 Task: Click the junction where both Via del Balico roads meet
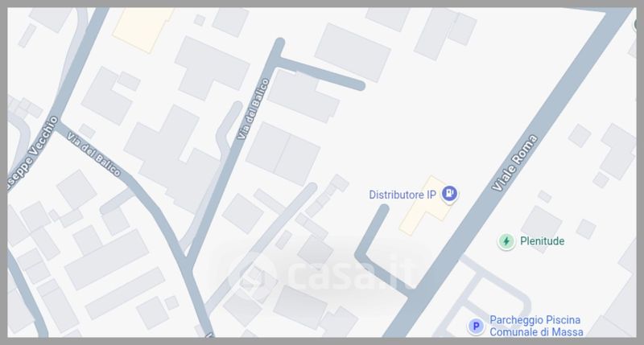(188, 264)
